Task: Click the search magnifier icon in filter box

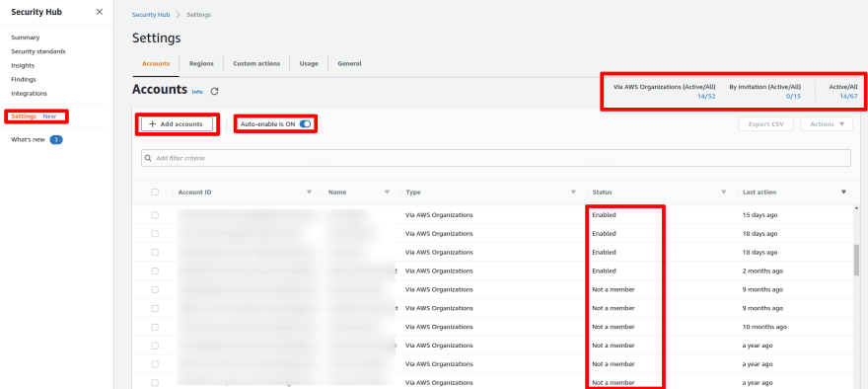Action: pyautogui.click(x=148, y=158)
